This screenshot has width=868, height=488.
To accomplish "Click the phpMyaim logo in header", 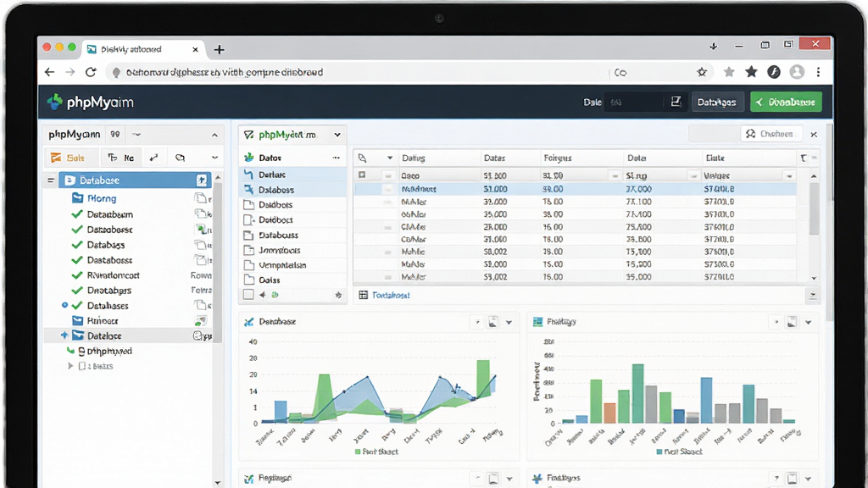I will 90,103.
